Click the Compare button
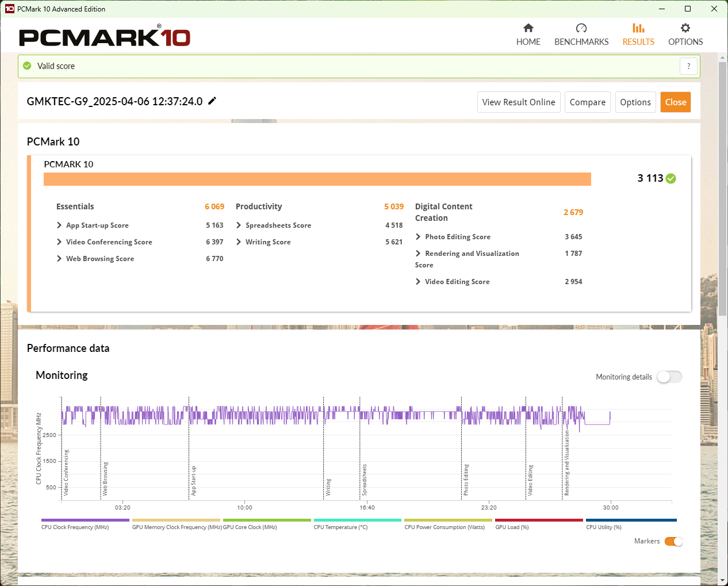Image resolution: width=728 pixels, height=586 pixels. (x=587, y=102)
